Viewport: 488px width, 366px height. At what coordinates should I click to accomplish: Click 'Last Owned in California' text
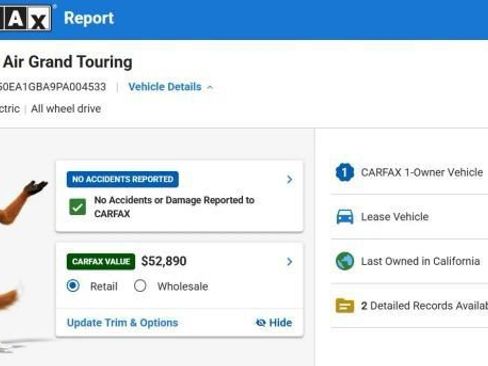[x=420, y=261]
